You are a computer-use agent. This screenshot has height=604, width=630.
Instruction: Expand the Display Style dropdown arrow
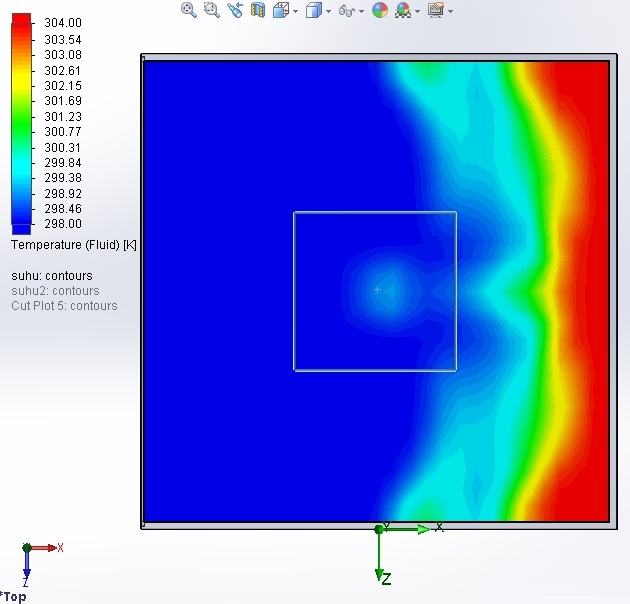(328, 11)
